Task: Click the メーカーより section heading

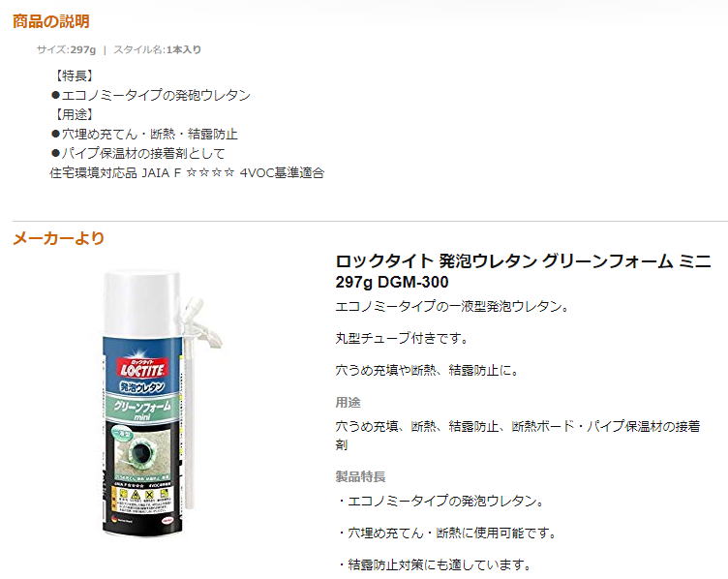Action: point(58,238)
